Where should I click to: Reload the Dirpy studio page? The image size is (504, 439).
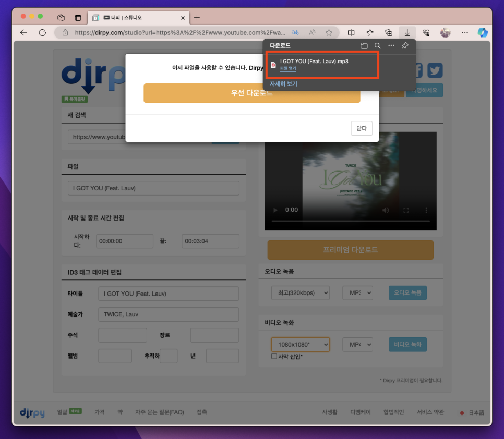coord(42,32)
